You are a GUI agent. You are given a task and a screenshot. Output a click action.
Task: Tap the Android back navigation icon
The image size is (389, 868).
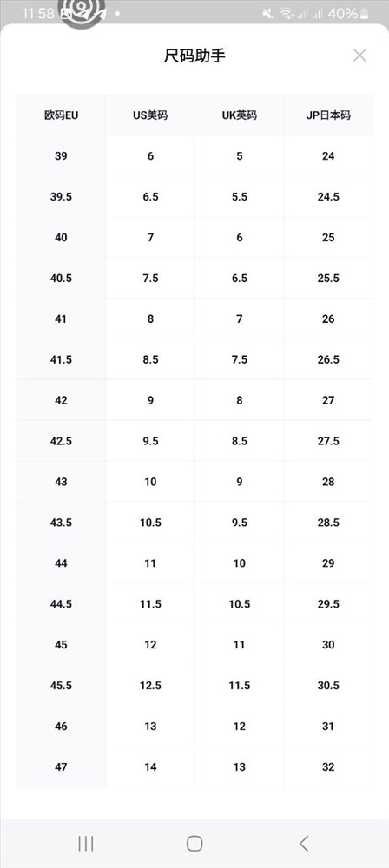click(304, 843)
